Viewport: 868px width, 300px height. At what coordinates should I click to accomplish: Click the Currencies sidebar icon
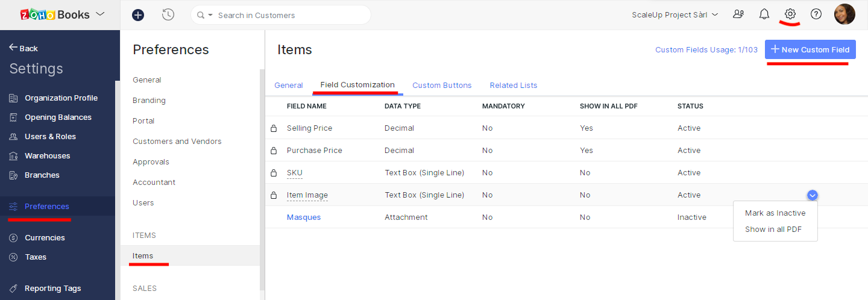tap(13, 238)
